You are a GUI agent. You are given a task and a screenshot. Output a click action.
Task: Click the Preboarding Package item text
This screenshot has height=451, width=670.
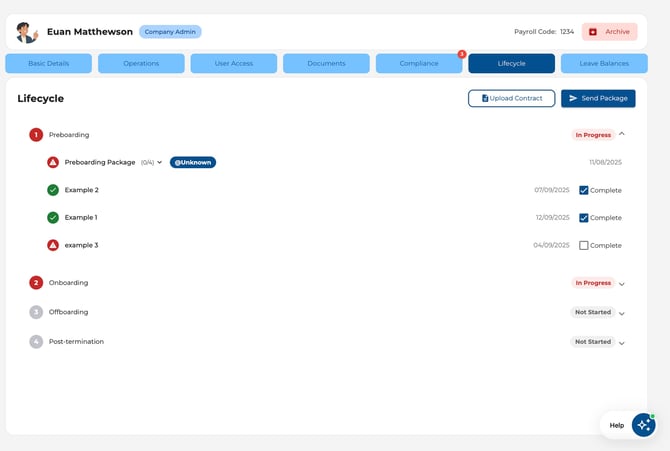point(100,162)
